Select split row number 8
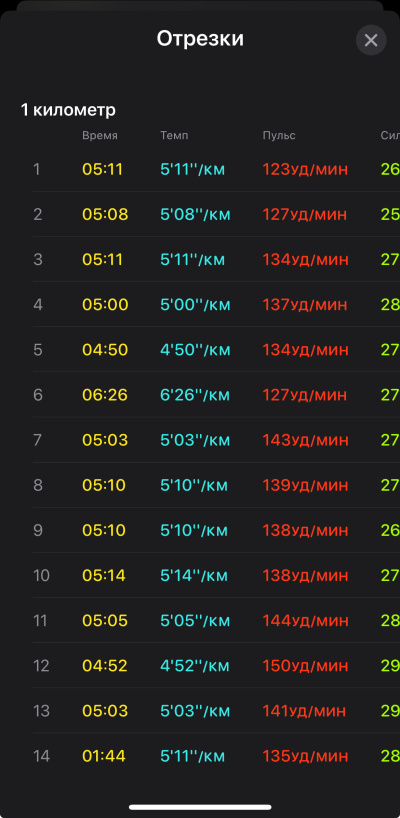Screen dimensions: 400x818 (x=38, y=485)
